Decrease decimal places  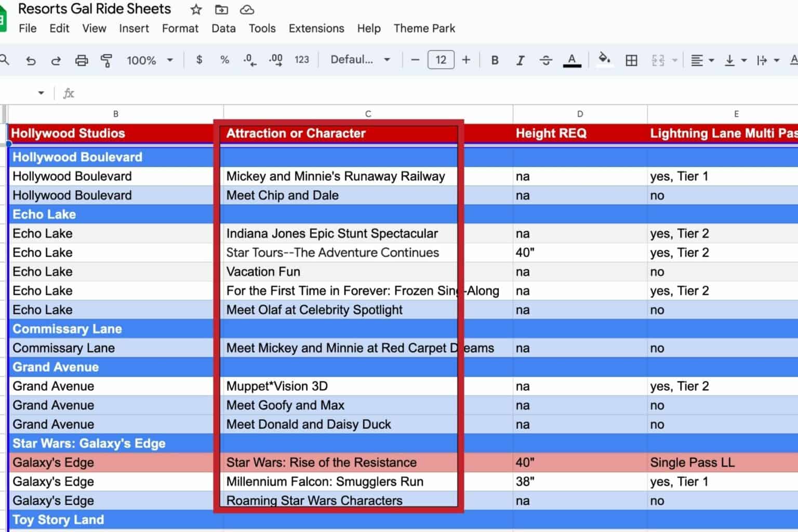pos(250,60)
